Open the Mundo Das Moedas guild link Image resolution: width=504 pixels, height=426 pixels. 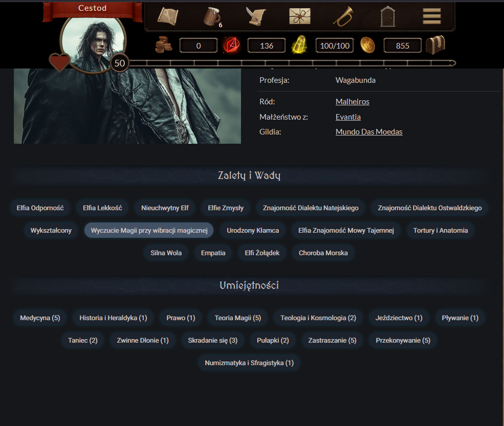(369, 132)
